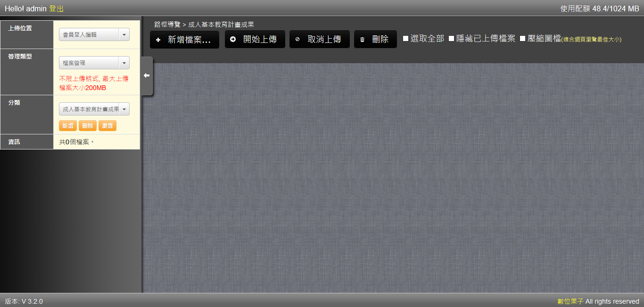Screen dimensions: 644x307
Task: Cancel upload via 取消上傳 button
Action: pyautogui.click(x=319, y=40)
